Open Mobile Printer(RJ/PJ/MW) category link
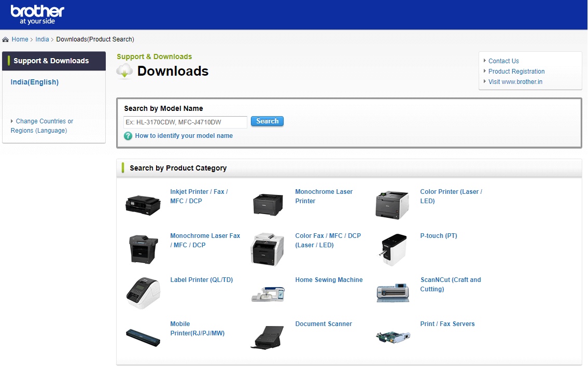Screen dimensions: 588x367 click(197, 329)
